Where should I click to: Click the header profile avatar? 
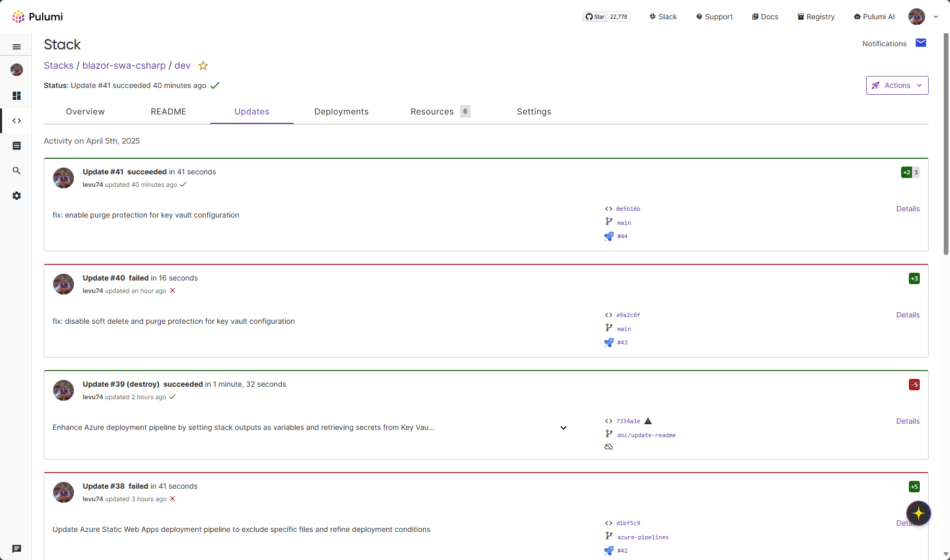coord(917,17)
